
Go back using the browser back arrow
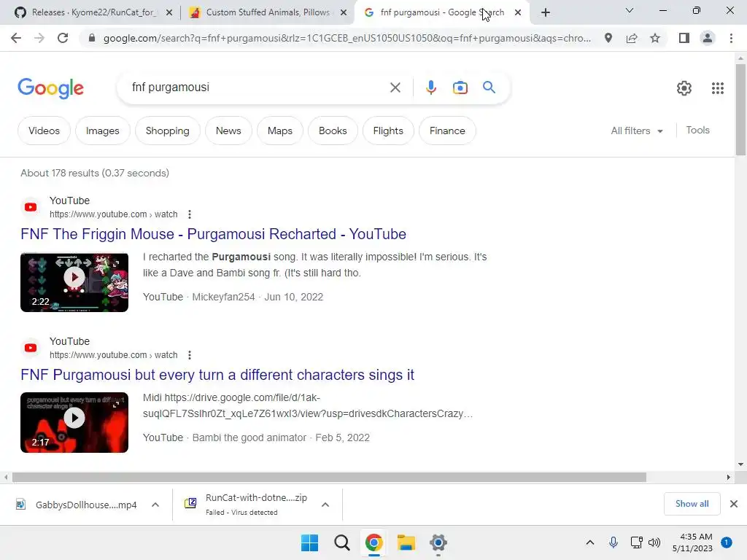(16, 38)
